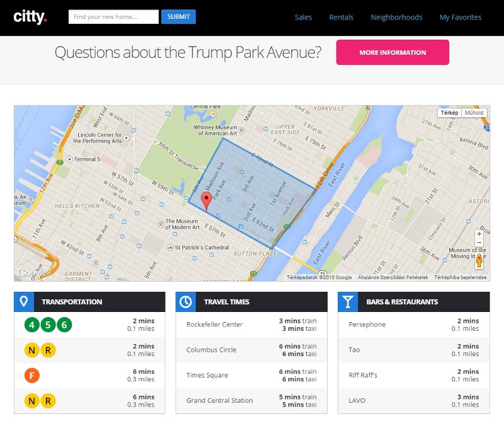504x421 pixels.
Task: Click the blue SUBMIT button
Action: pos(178,17)
